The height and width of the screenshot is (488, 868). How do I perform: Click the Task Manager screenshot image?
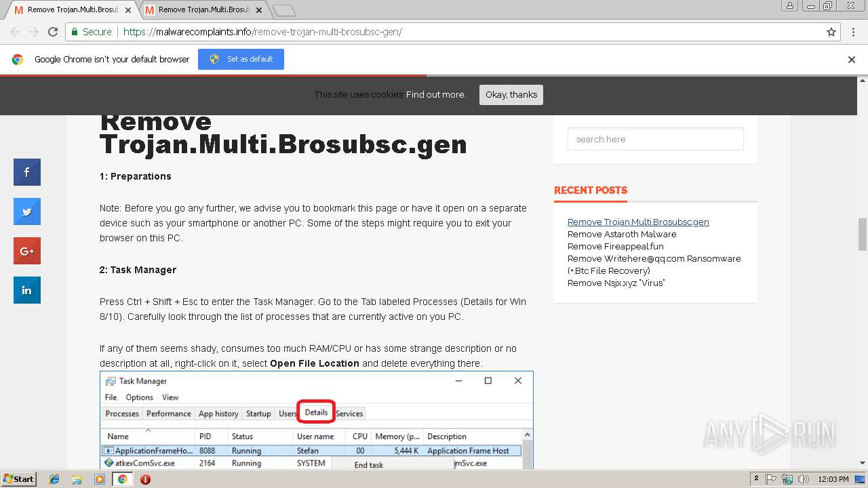click(x=317, y=420)
